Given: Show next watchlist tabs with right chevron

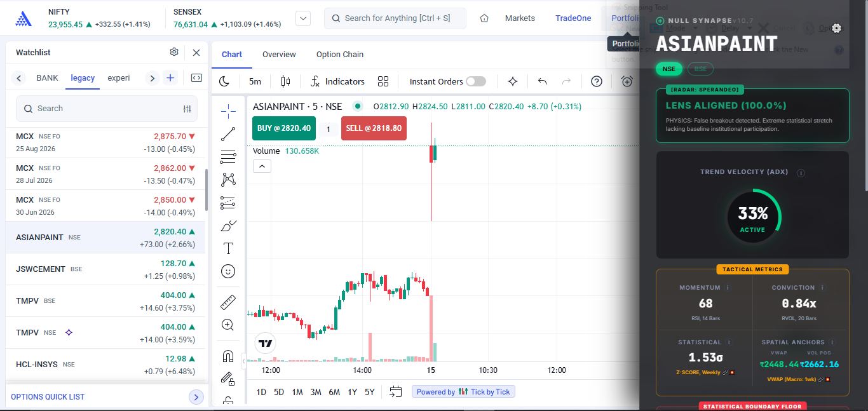Looking at the screenshot, I should point(152,78).
